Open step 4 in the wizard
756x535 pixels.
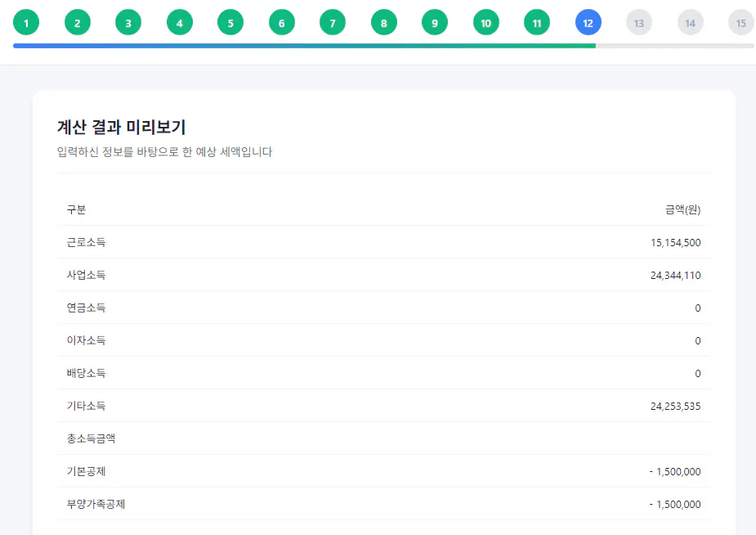click(179, 23)
